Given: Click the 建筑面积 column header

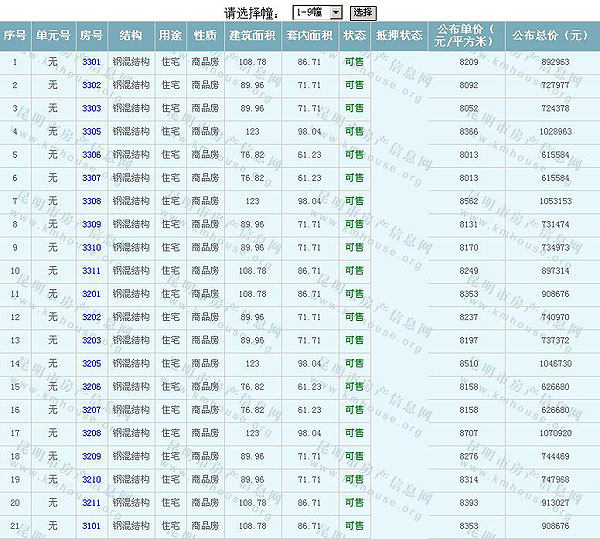Looking at the screenshot, I should coord(253,35).
